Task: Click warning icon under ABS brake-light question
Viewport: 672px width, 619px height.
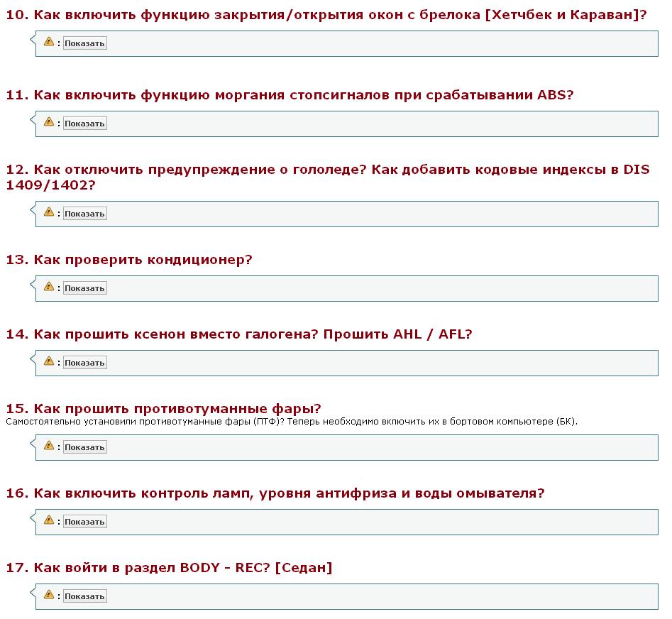Action: [x=49, y=123]
